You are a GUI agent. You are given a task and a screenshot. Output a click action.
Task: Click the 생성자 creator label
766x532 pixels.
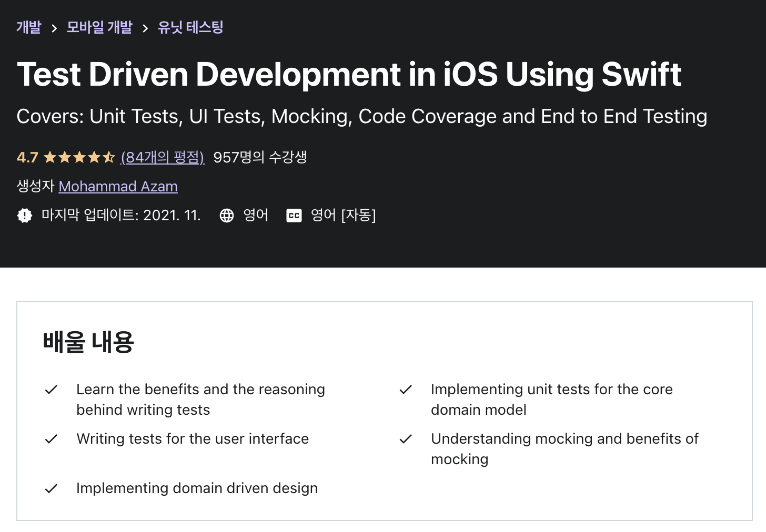[x=35, y=186]
